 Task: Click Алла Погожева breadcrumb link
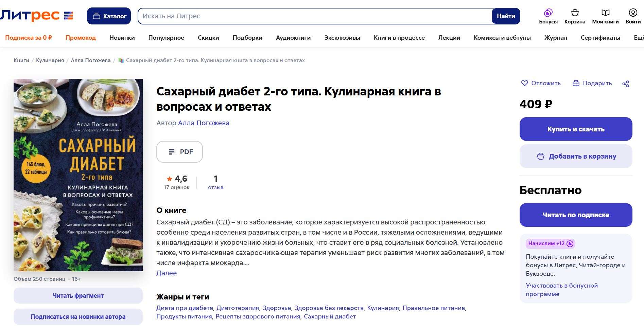click(91, 60)
